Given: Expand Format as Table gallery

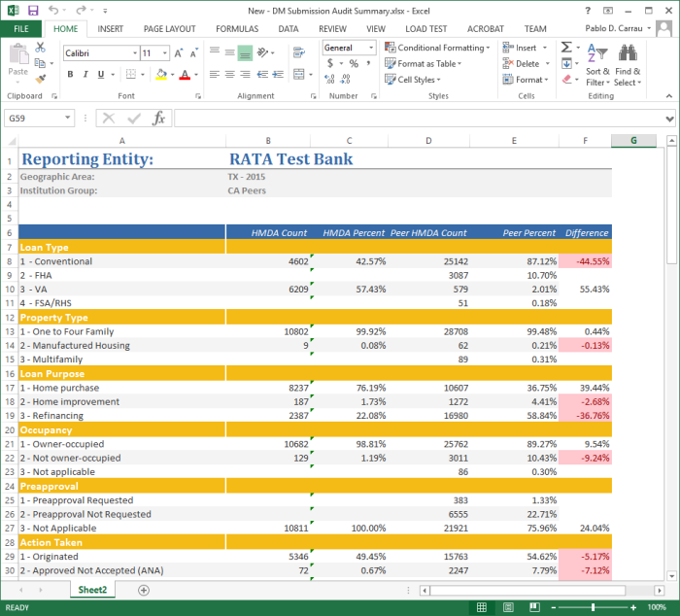Looking at the screenshot, I should (x=423, y=64).
